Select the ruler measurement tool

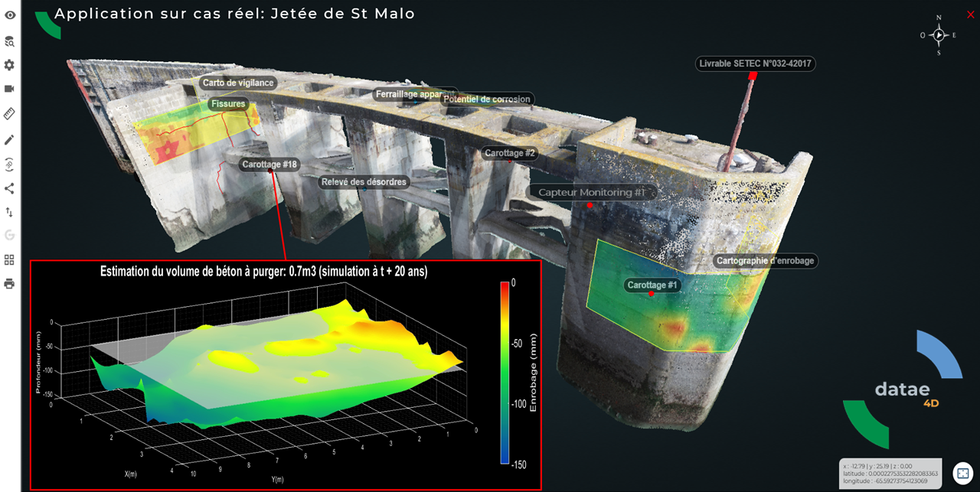click(10, 113)
